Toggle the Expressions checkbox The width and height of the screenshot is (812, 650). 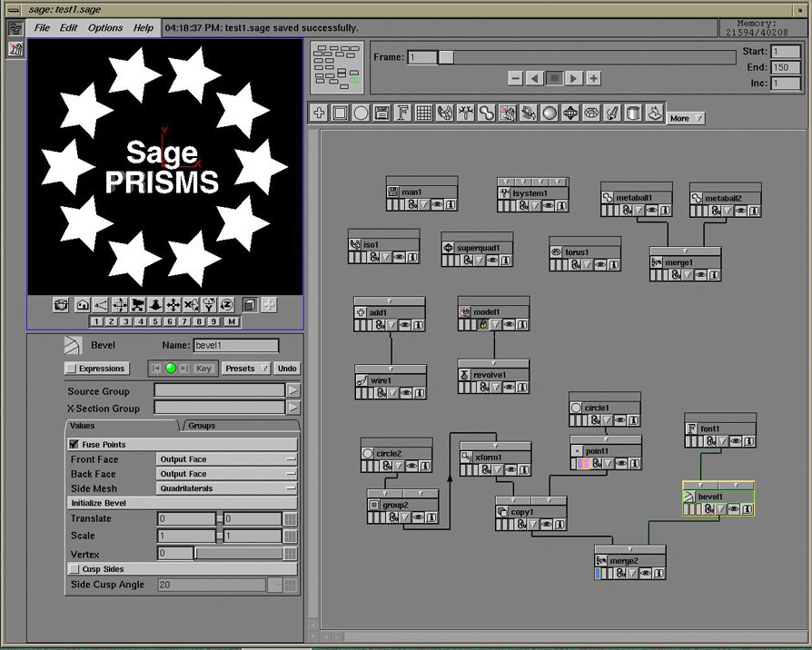point(71,369)
